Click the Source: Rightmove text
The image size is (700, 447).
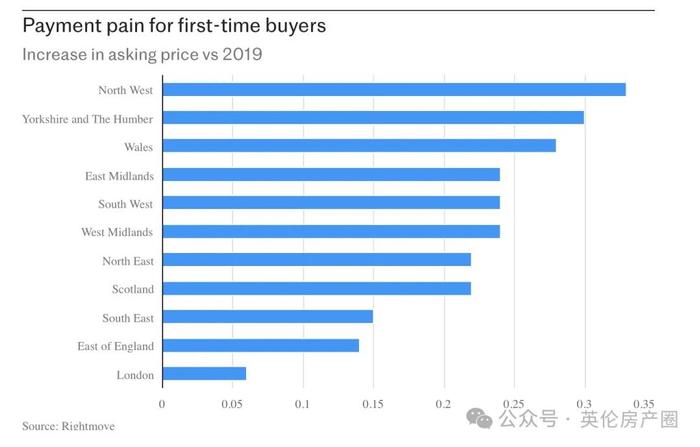coord(68,426)
